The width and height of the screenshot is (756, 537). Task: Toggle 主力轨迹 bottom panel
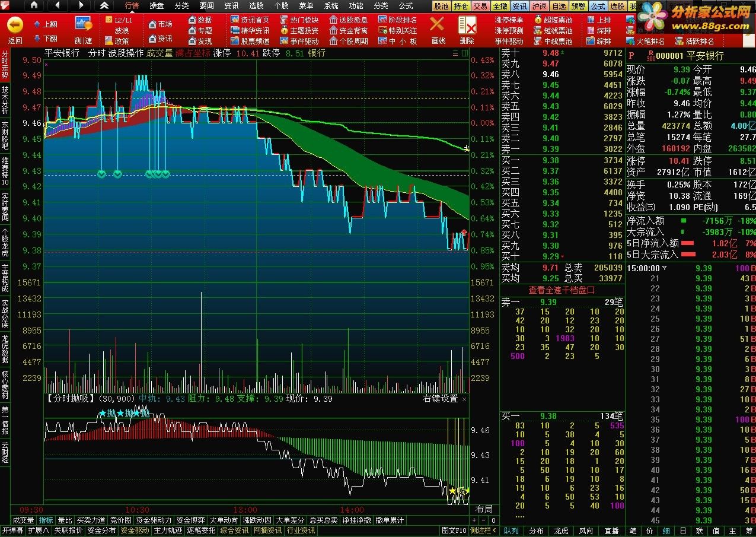click(168, 530)
